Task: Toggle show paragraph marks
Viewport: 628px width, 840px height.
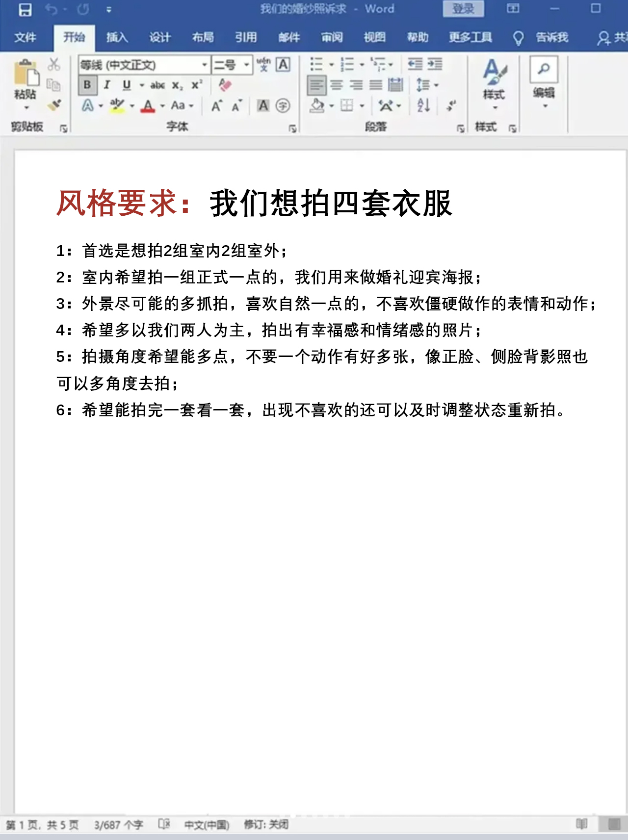Action: (451, 105)
